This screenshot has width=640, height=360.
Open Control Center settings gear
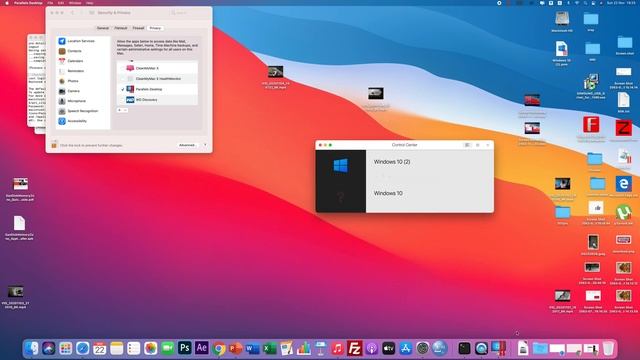478,145
